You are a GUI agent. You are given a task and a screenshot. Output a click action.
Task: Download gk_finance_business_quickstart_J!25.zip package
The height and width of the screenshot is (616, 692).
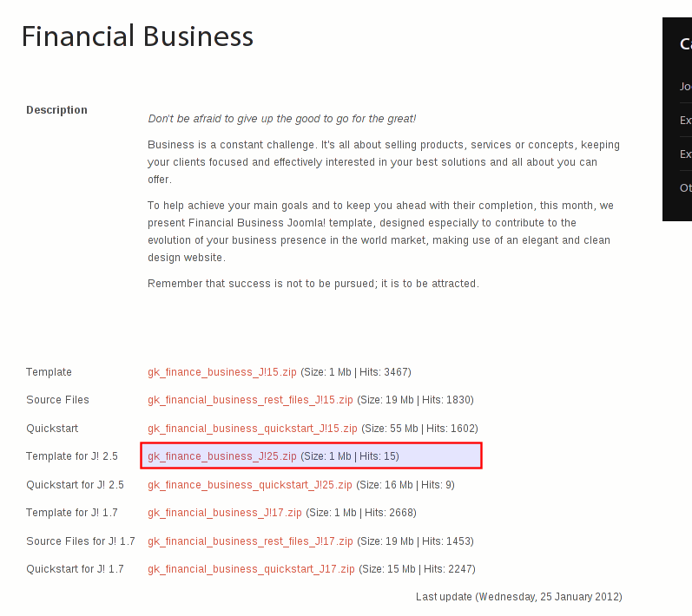tap(250, 485)
